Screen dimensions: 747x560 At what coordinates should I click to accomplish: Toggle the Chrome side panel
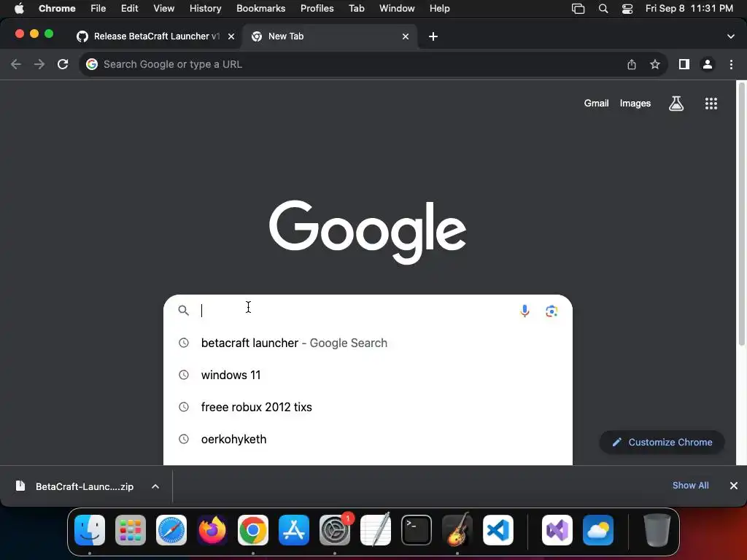[684, 64]
